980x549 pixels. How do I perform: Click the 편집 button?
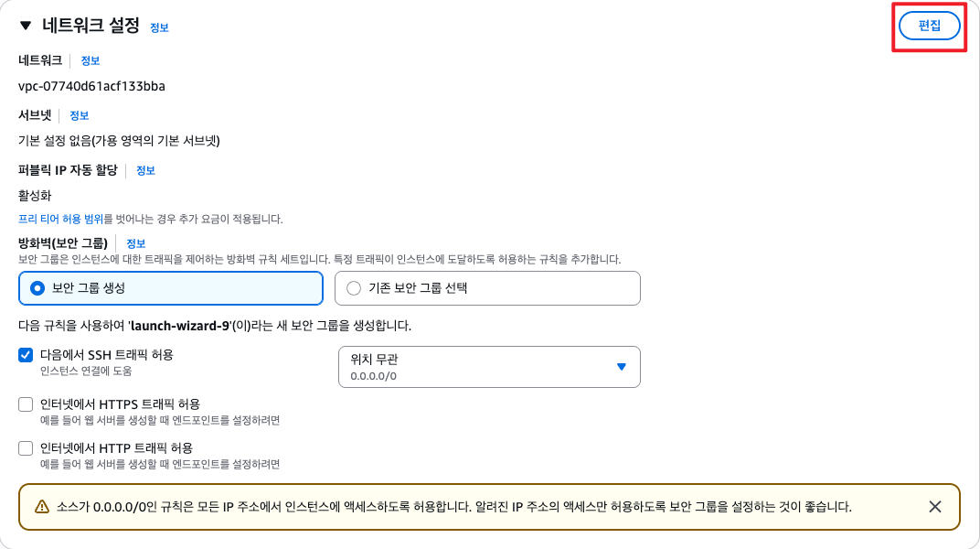point(930,26)
